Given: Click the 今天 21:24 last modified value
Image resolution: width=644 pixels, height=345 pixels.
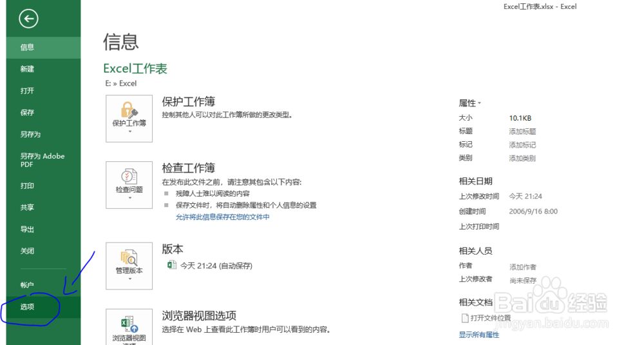Looking at the screenshot, I should pyautogui.click(x=526, y=197).
